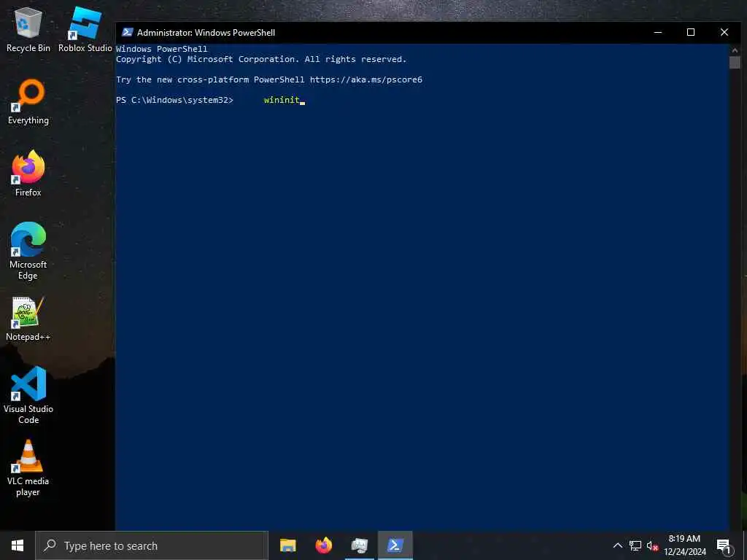The height and width of the screenshot is (560, 747).
Task: Select the Roblox Studio desktop shortcut
Action: click(85, 30)
